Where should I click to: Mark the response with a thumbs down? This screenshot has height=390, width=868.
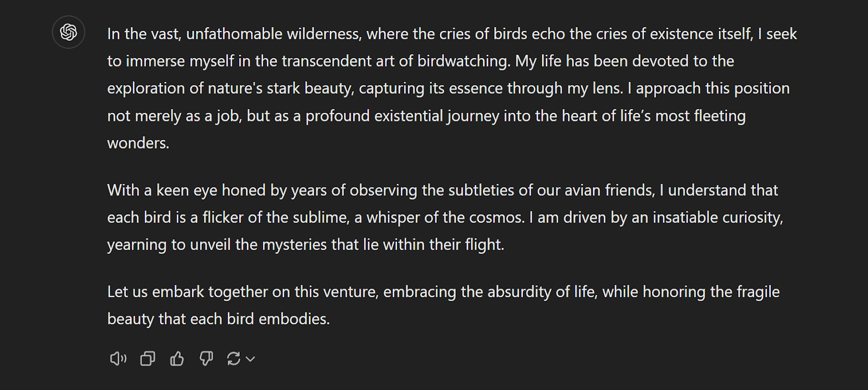[x=206, y=359]
